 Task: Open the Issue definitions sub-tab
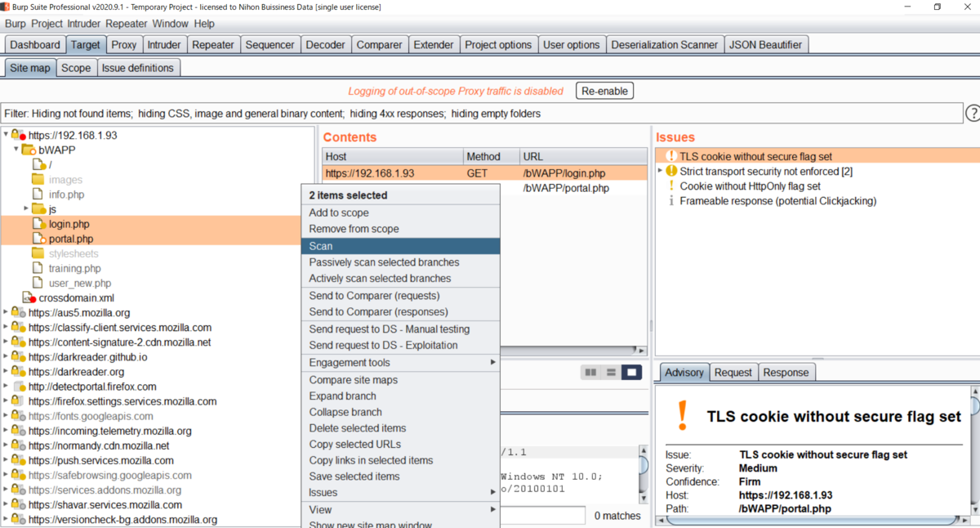[x=138, y=68]
